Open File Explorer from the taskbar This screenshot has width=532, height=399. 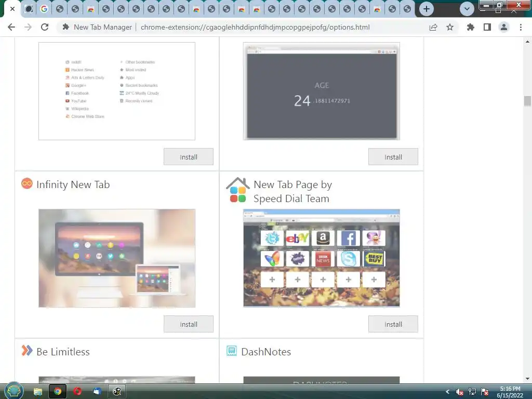37,392
